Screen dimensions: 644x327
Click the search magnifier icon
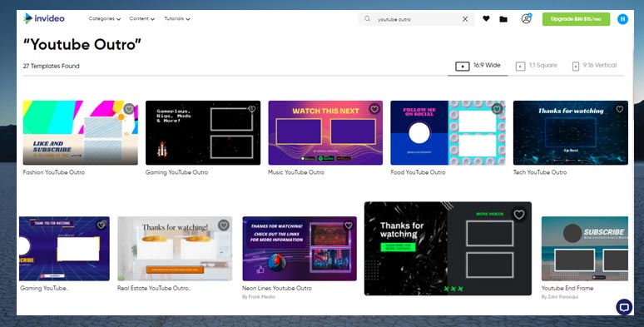[x=367, y=19]
